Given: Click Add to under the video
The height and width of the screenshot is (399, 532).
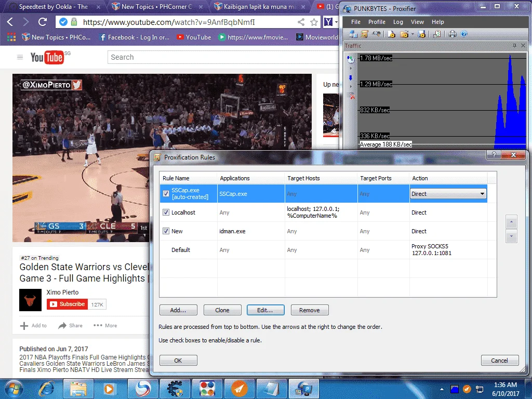Looking at the screenshot, I should coord(34,325).
